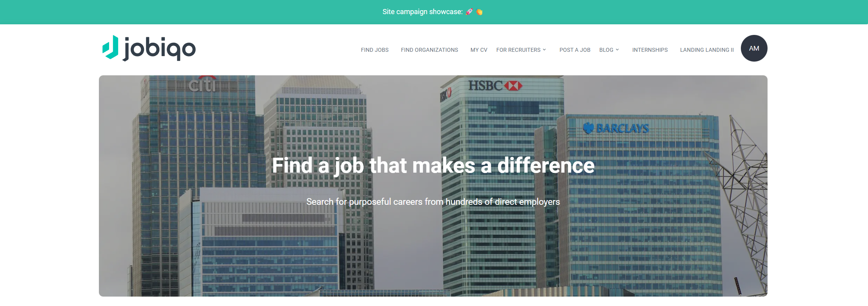Screen dimensions: 868x306
Task: Click the waving hand emoji in banner
Action: coord(479,12)
